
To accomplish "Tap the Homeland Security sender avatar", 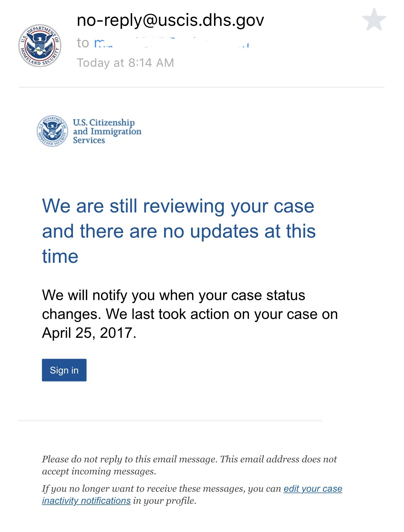I will 40,46.
